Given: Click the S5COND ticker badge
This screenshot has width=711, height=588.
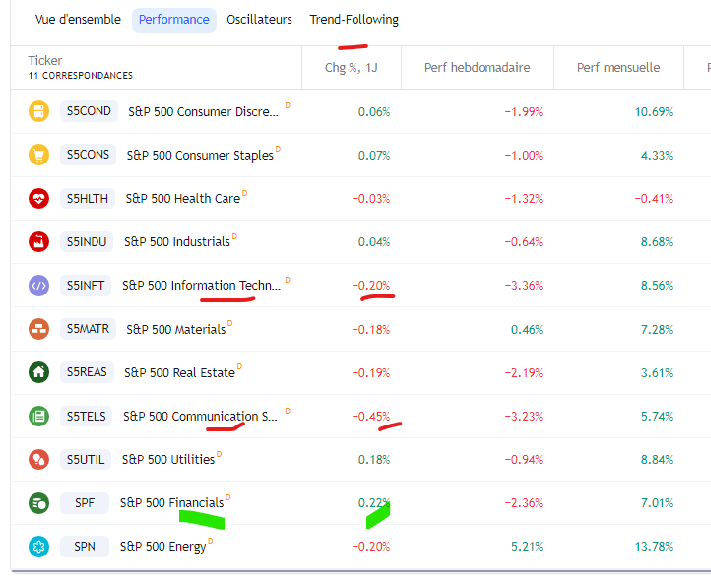Looking at the screenshot, I should click(89, 111).
